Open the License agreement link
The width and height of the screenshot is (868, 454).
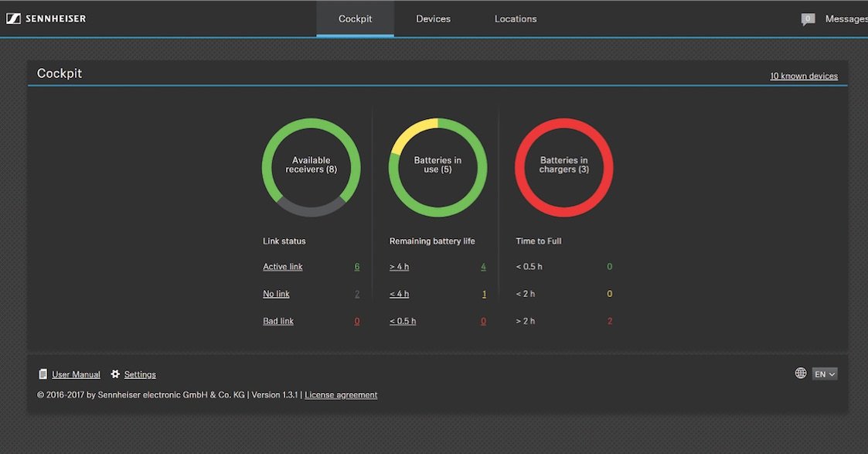point(341,394)
